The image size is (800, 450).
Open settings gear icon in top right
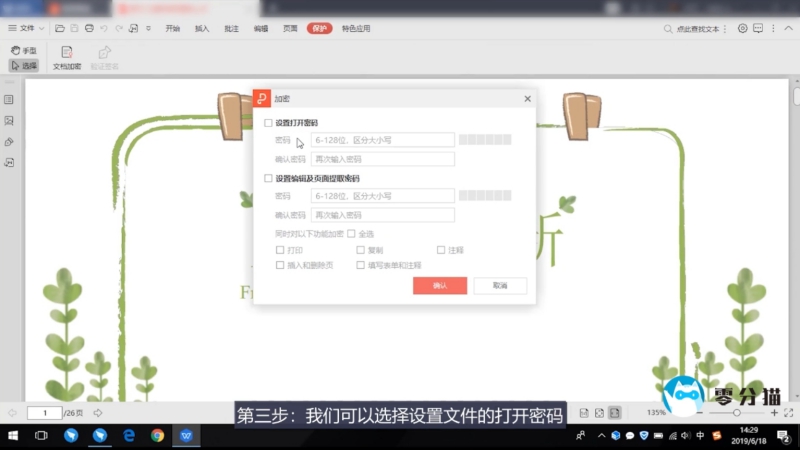pos(742,28)
